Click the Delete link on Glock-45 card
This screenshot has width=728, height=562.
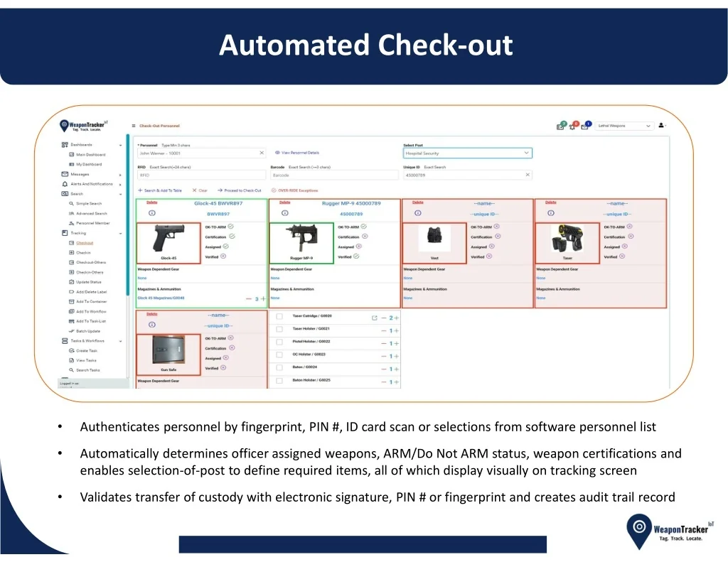(152, 202)
